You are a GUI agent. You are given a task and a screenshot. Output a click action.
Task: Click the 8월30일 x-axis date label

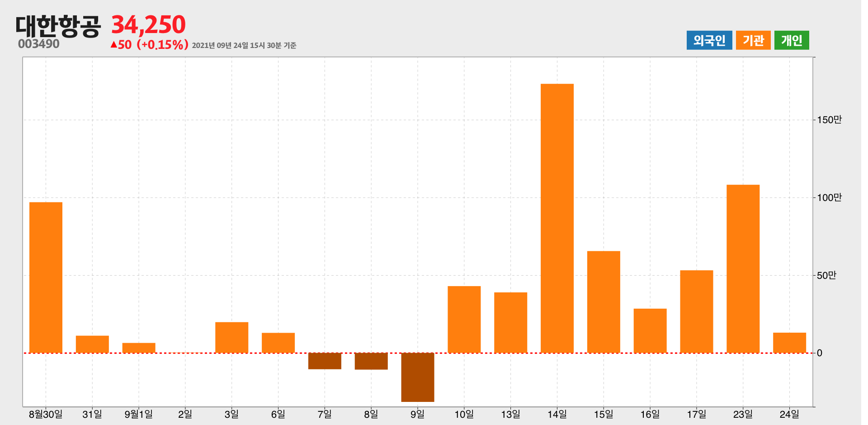click(x=46, y=414)
